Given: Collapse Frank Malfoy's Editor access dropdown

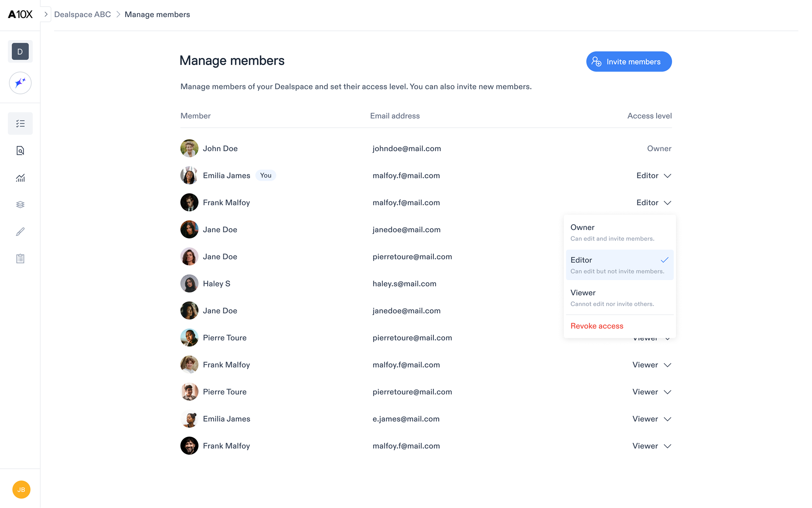Looking at the screenshot, I should [x=653, y=203].
